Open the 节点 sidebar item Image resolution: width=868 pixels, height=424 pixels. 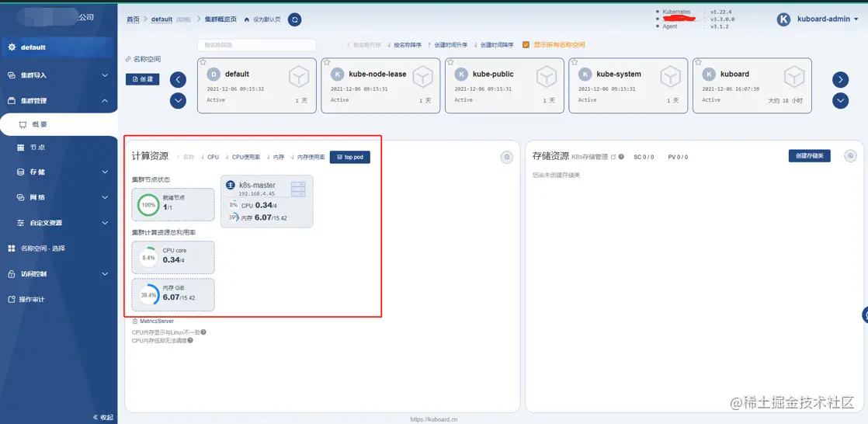pyautogui.click(x=59, y=148)
